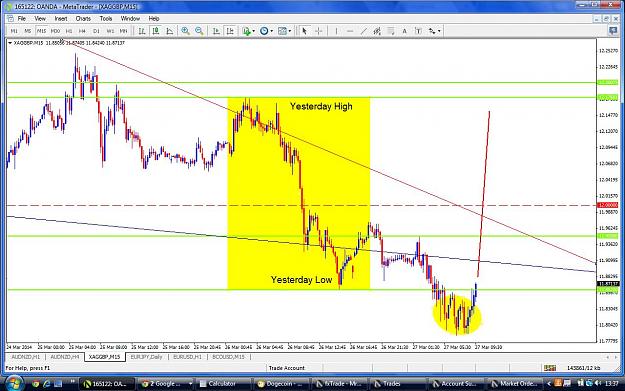Open the Charts menu
Image resolution: width=625 pixels, height=391 pixels.
click(83, 19)
